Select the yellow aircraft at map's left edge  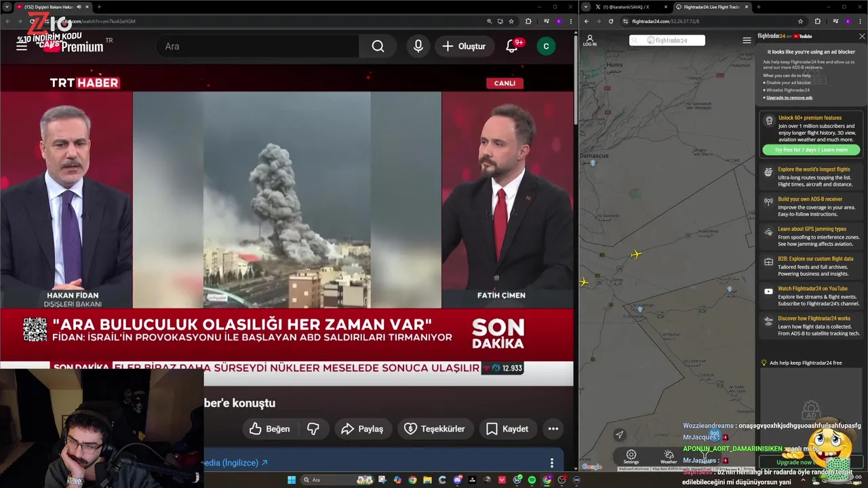pyautogui.click(x=584, y=282)
